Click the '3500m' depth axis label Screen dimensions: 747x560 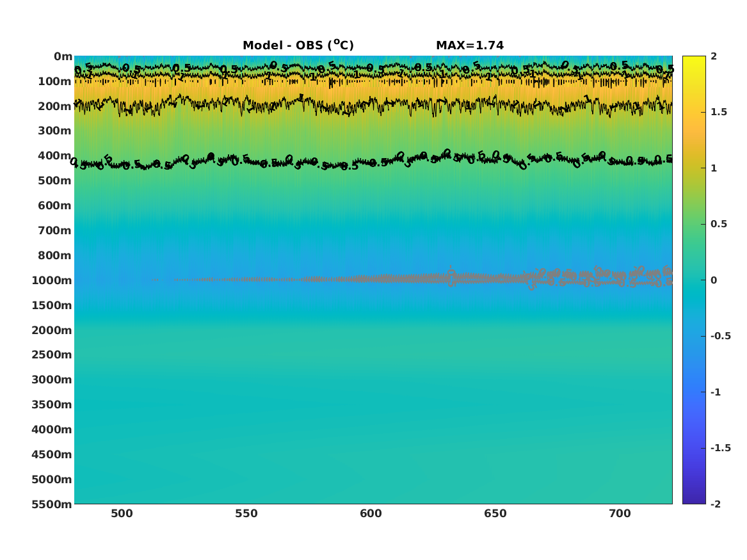51,404
